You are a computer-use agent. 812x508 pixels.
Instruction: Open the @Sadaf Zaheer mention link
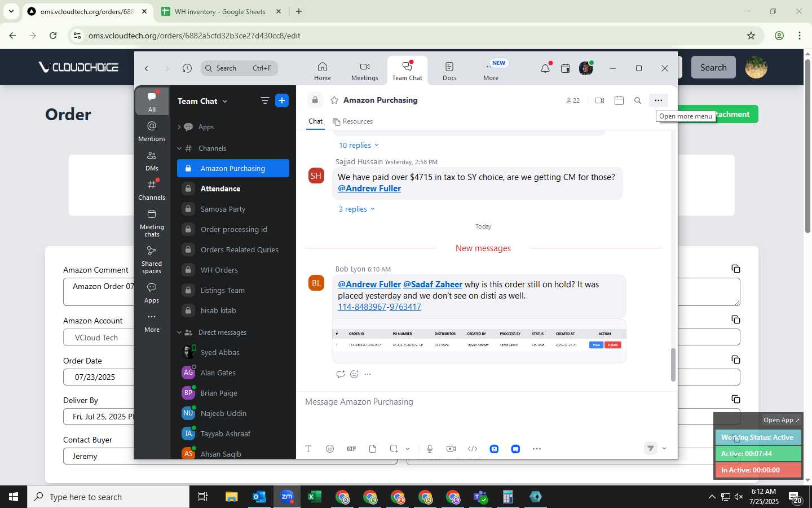coord(433,284)
